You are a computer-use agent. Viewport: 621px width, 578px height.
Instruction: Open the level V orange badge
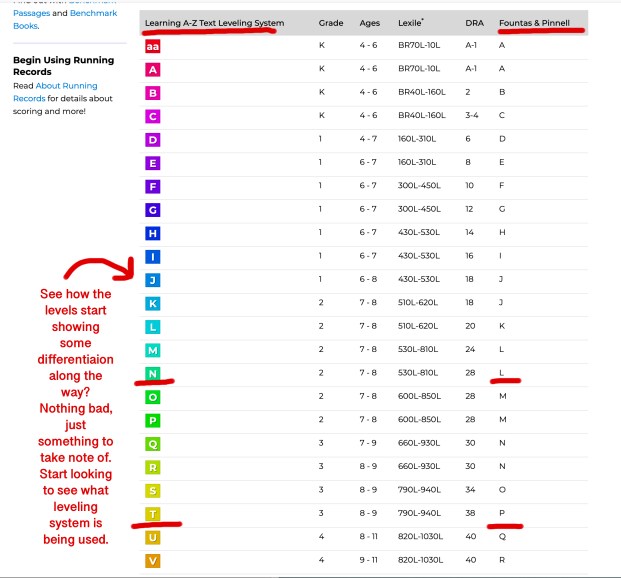pos(152,560)
